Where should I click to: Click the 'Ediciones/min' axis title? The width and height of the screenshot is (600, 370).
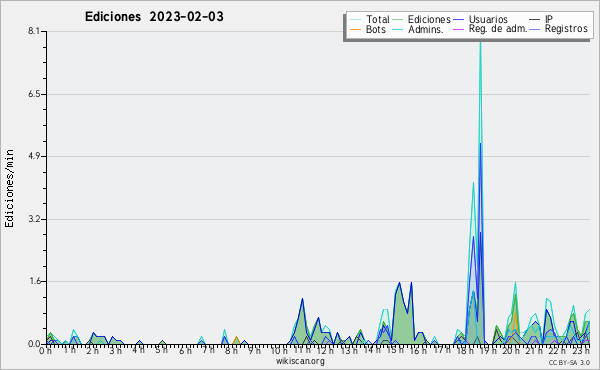pyautogui.click(x=9, y=188)
